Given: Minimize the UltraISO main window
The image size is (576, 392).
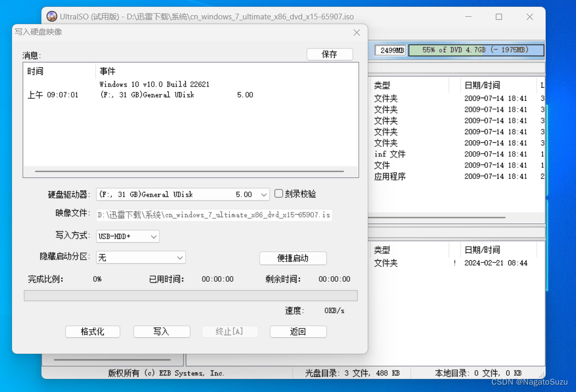Looking at the screenshot, I should pyautogui.click(x=468, y=17).
